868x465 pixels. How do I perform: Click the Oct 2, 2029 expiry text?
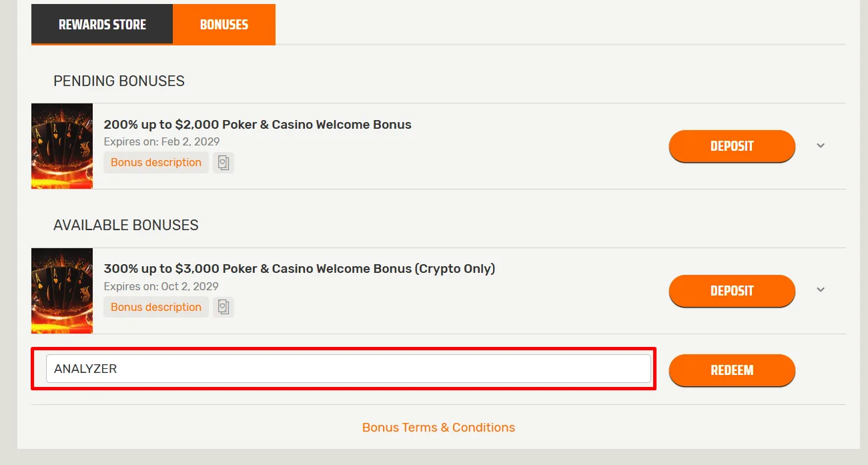(x=161, y=286)
